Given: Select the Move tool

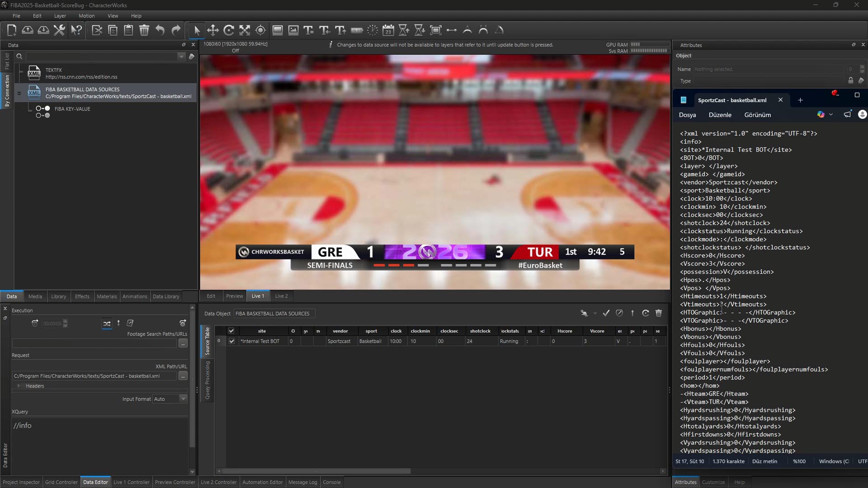Looking at the screenshot, I should [213, 30].
